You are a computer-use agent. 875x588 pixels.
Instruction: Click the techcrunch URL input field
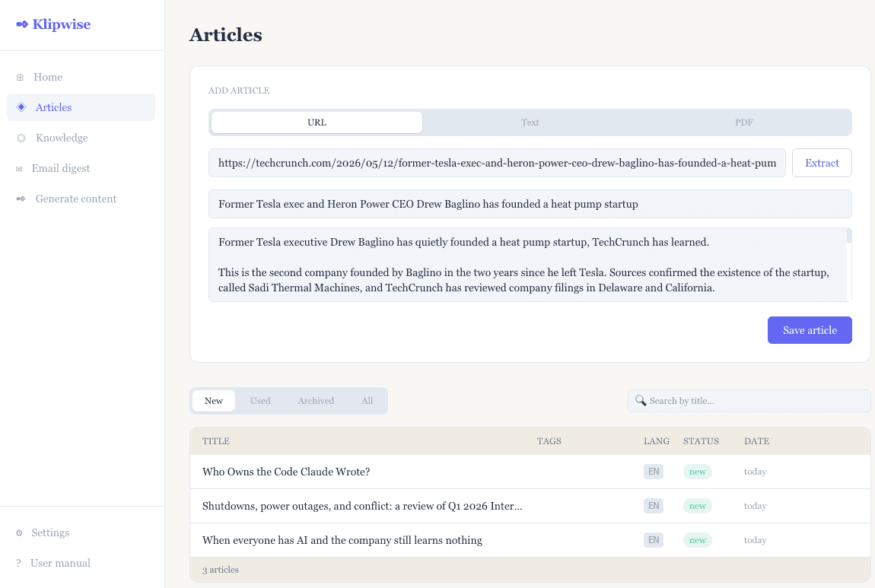[497, 163]
